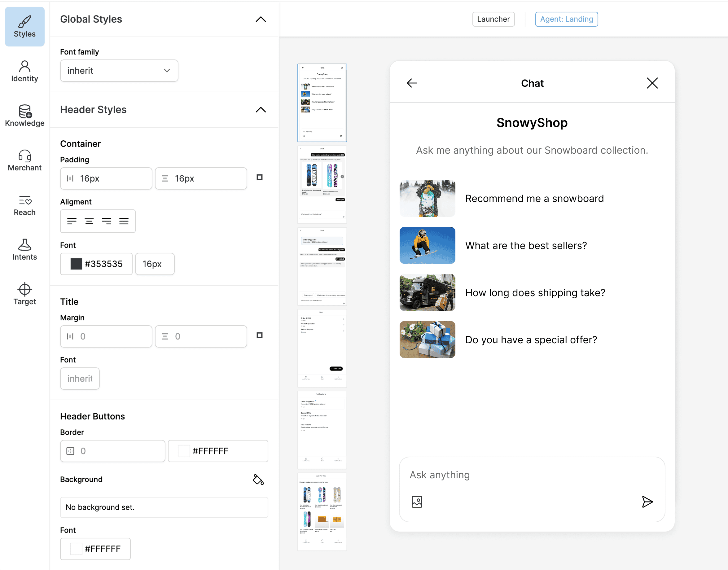Toggle linked Title margin values square

pos(260,335)
